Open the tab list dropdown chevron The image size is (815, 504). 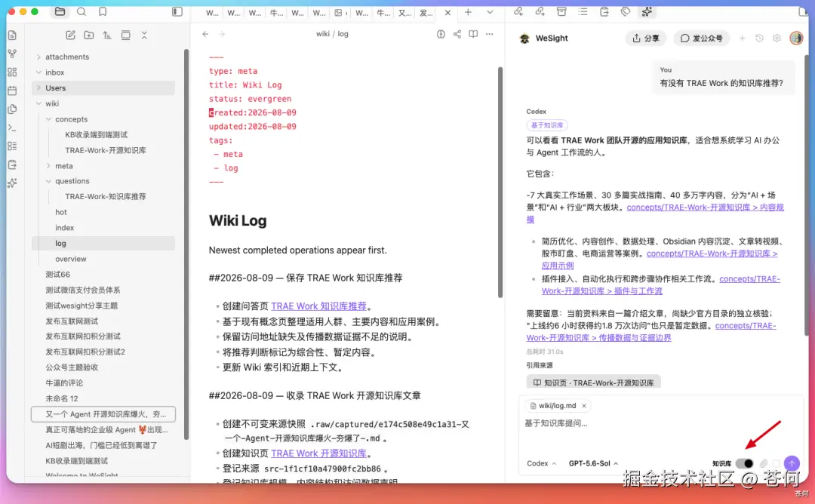pyautogui.click(x=490, y=12)
